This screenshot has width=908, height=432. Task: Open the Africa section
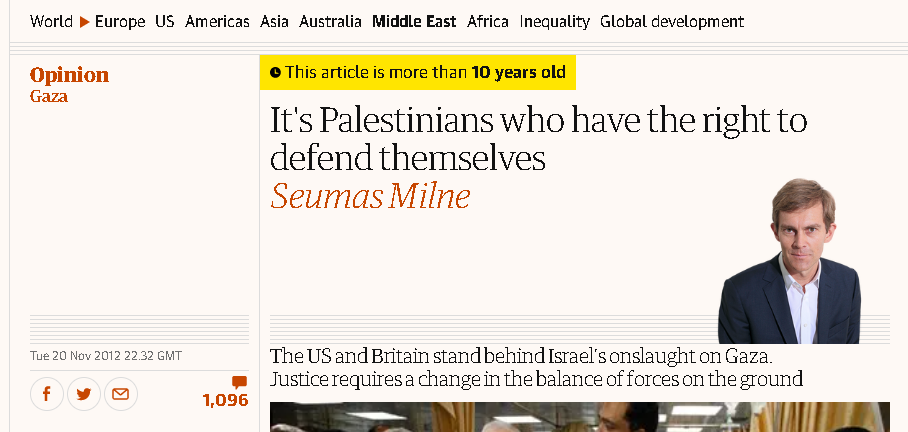[x=488, y=21]
